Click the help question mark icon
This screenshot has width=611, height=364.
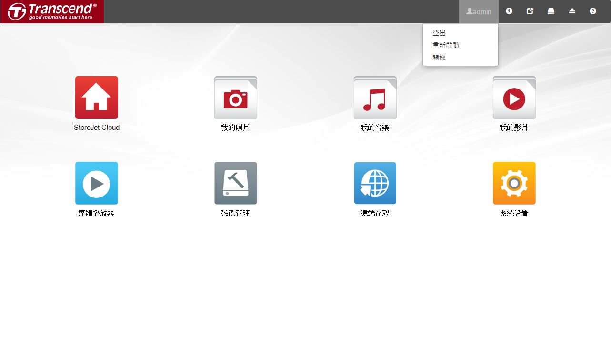coord(593,11)
